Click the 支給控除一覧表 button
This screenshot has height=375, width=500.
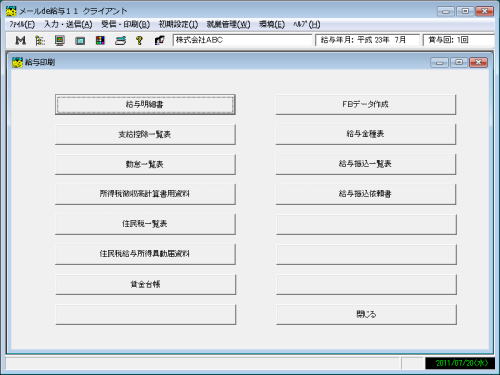click(145, 135)
